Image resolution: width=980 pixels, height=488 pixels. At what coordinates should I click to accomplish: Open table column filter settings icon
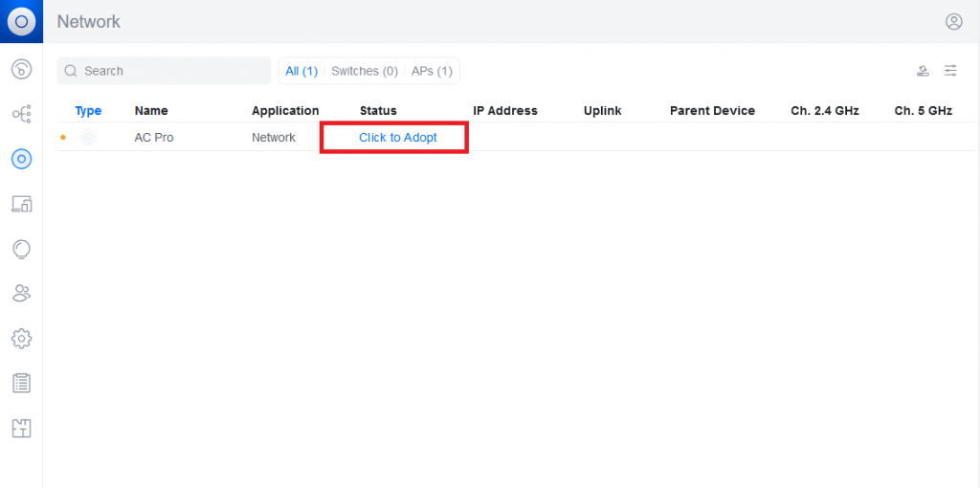(950, 71)
